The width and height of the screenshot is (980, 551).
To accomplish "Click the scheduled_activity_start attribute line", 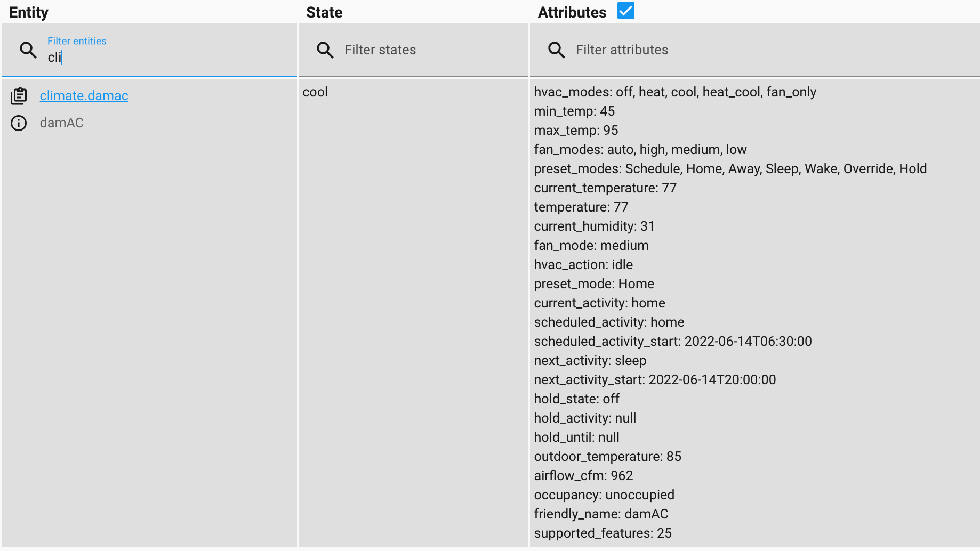I will [x=672, y=342].
